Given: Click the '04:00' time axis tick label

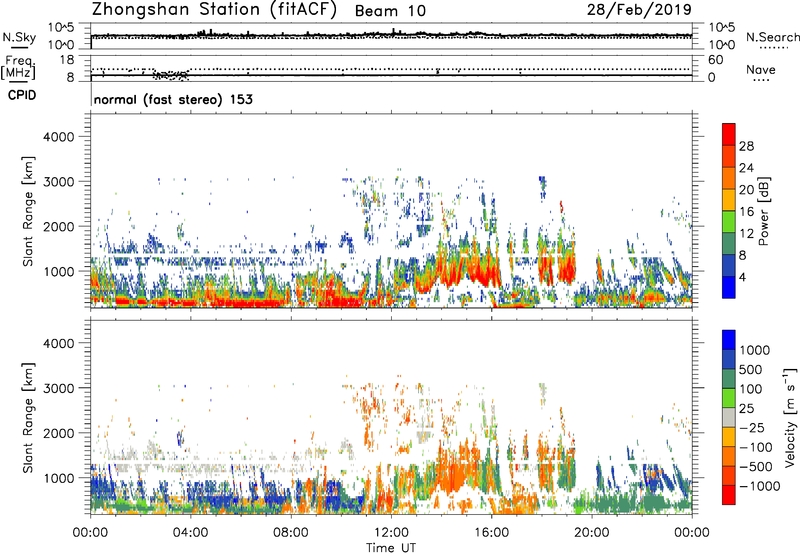Looking at the screenshot, I should click(190, 533).
